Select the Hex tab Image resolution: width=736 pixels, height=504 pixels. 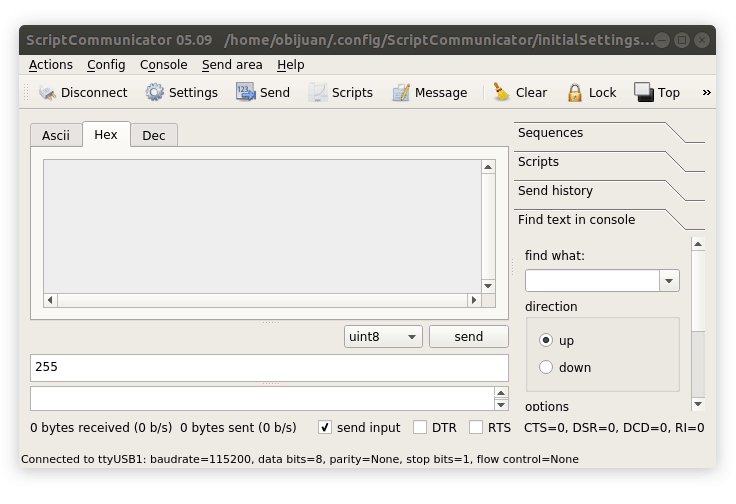(106, 135)
